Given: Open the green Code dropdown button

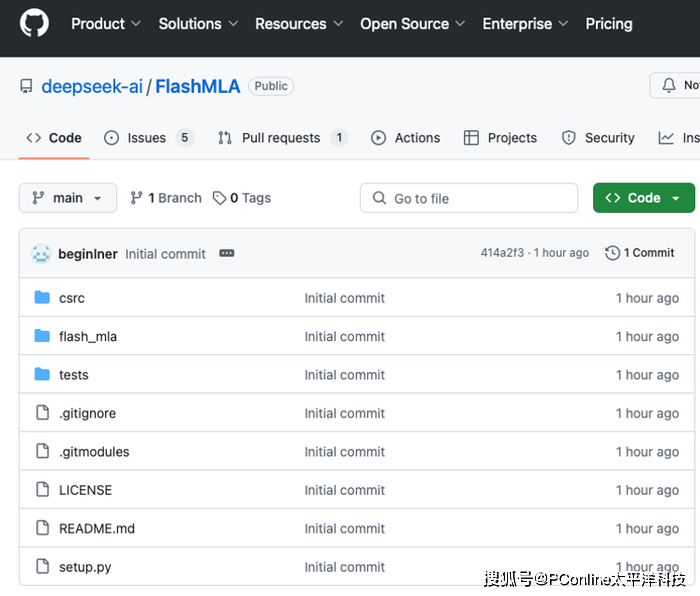Looking at the screenshot, I should tap(643, 198).
